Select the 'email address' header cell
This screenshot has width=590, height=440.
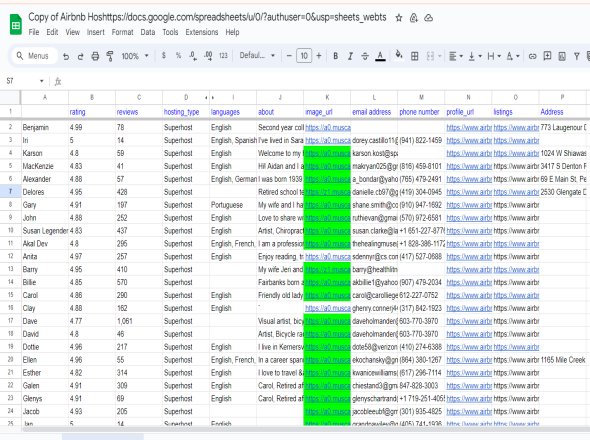point(374,112)
